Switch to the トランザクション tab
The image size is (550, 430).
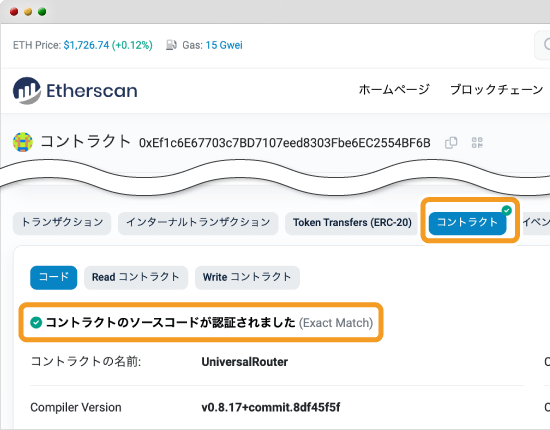pos(62,223)
